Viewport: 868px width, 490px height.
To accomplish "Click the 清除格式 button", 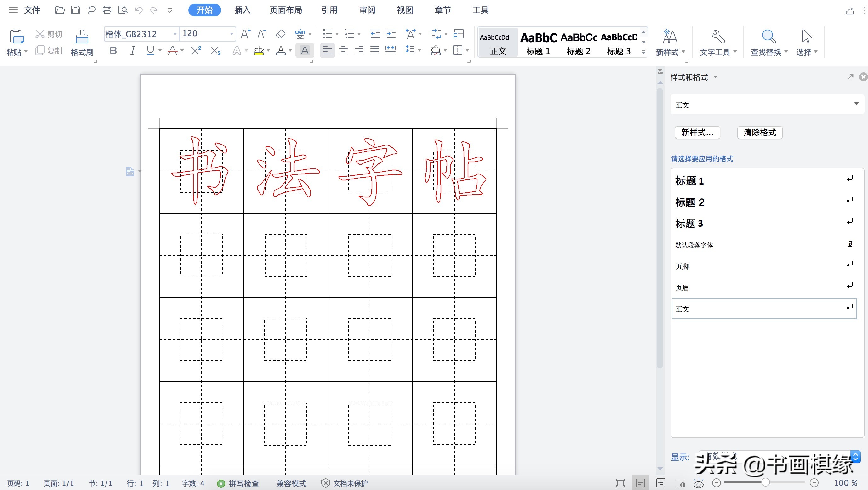I will click(x=760, y=133).
